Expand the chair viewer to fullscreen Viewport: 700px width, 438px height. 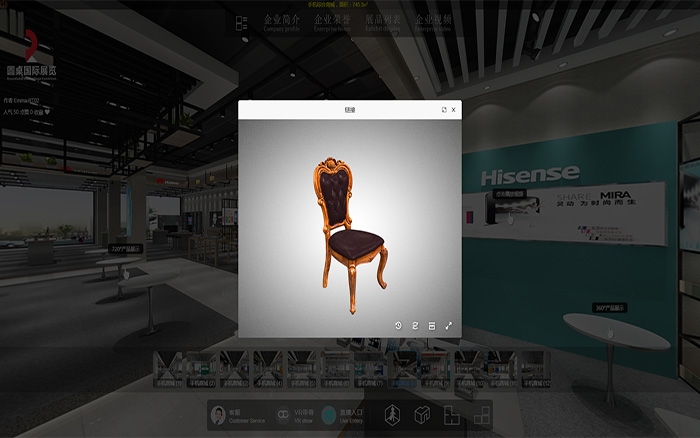448,326
